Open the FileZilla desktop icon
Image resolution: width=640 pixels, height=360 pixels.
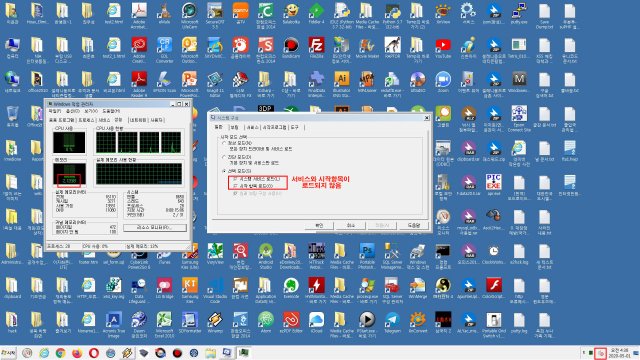tap(316, 45)
